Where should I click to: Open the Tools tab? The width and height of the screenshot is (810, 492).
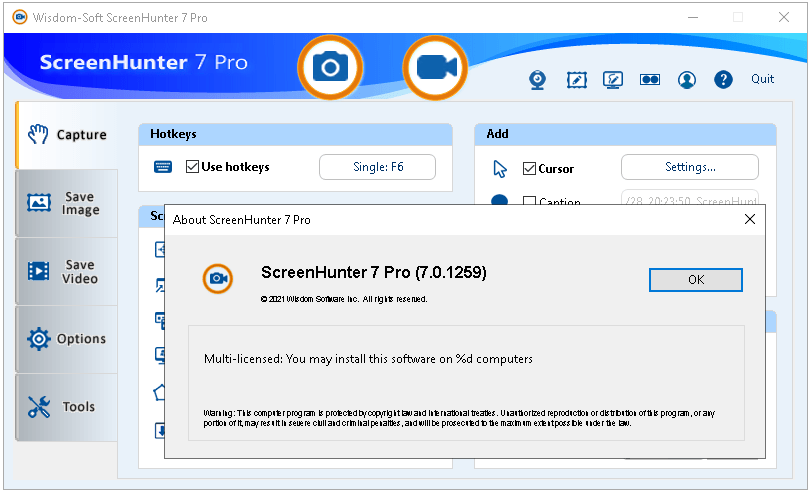pyautogui.click(x=67, y=407)
